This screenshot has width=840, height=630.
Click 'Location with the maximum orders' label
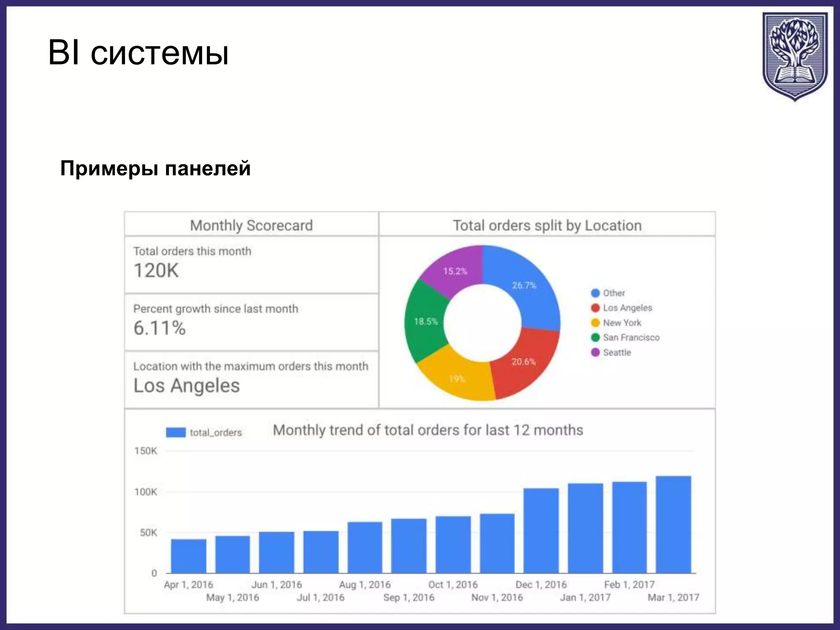(x=251, y=366)
